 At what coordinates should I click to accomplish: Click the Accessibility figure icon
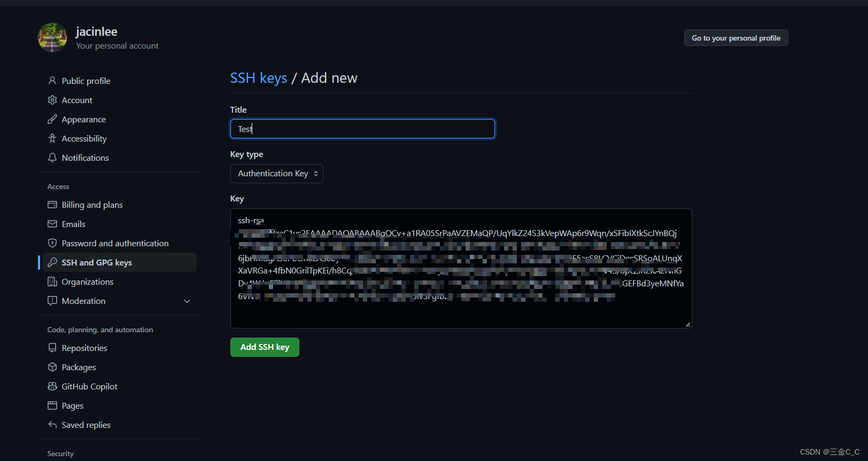(52, 138)
